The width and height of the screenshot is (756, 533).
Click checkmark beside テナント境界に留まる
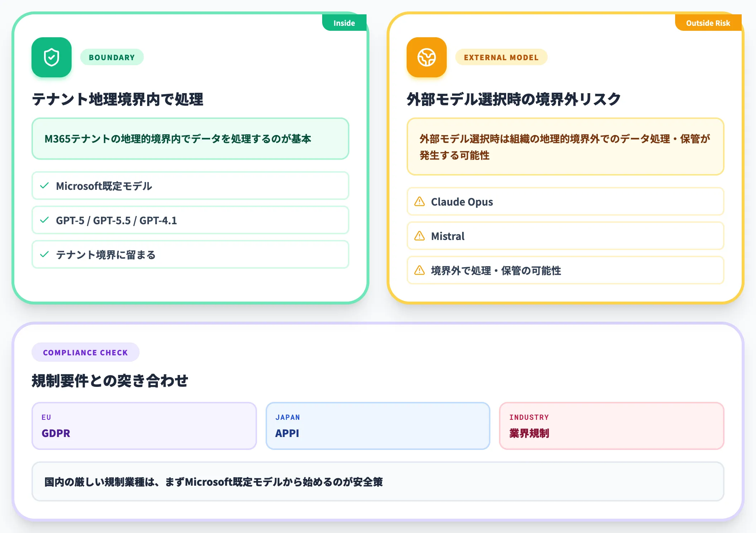44,254
